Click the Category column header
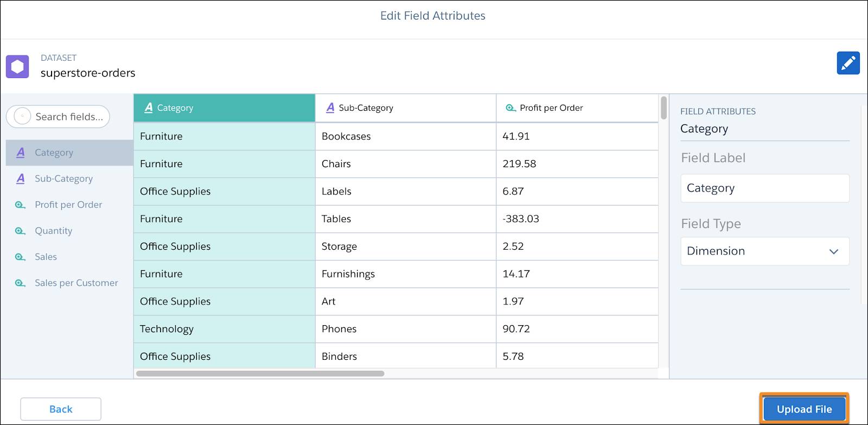 tap(224, 108)
